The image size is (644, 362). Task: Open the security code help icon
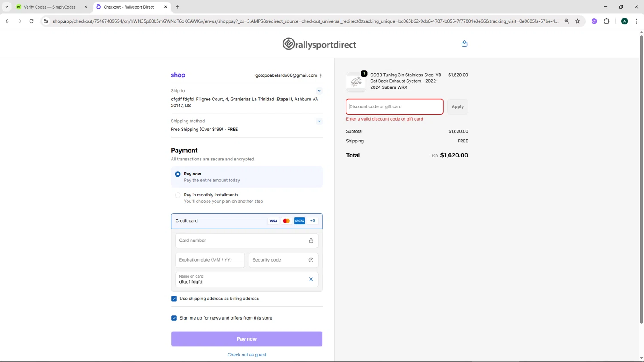click(x=311, y=260)
